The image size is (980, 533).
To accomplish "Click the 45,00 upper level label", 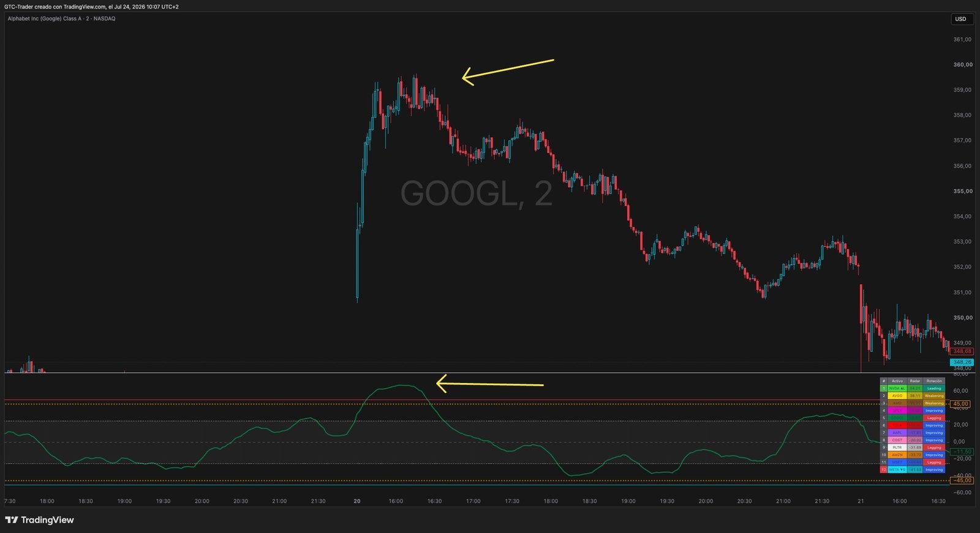I will pos(961,404).
